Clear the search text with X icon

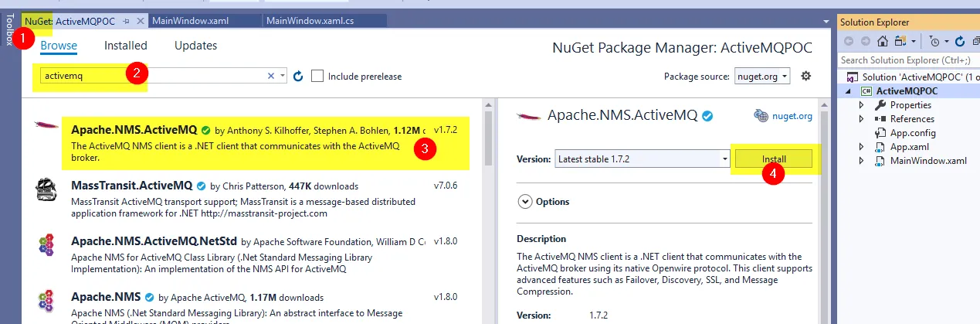tap(271, 76)
